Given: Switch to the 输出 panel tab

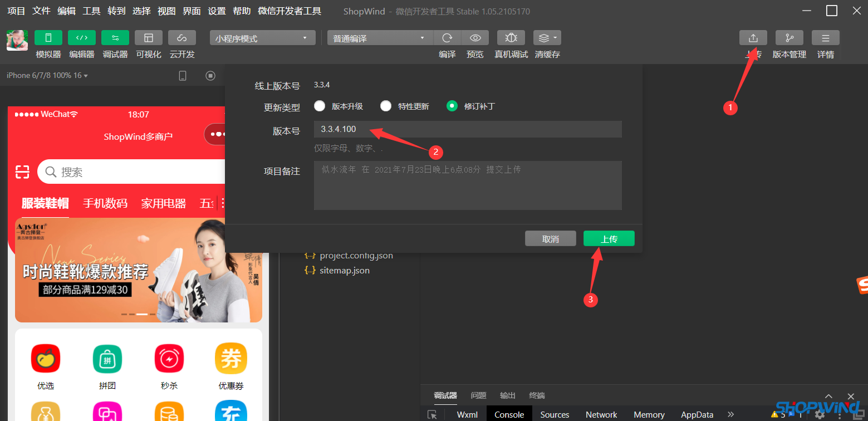Looking at the screenshot, I should coord(508,395).
